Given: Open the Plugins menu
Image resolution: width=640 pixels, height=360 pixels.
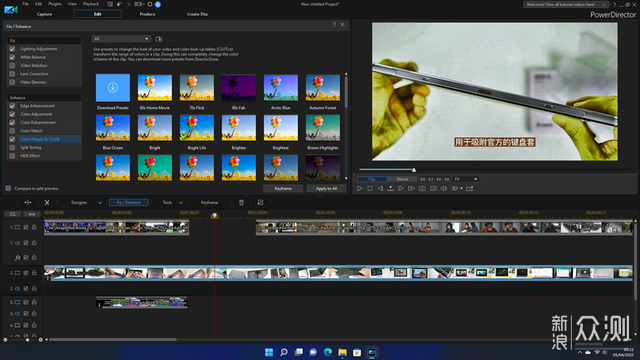Looking at the screenshot, I should [55, 4].
